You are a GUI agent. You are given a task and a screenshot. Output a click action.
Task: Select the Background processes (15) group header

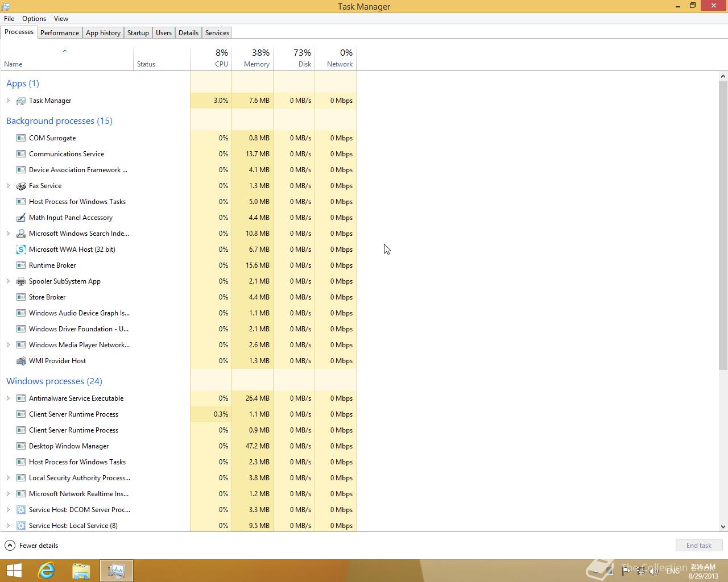[x=59, y=121]
